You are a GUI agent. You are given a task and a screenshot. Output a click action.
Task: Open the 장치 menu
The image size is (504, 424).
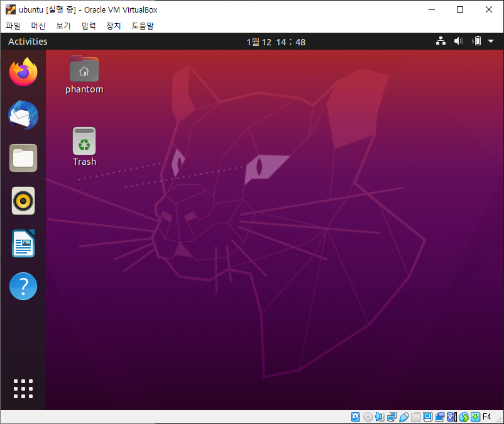click(114, 25)
